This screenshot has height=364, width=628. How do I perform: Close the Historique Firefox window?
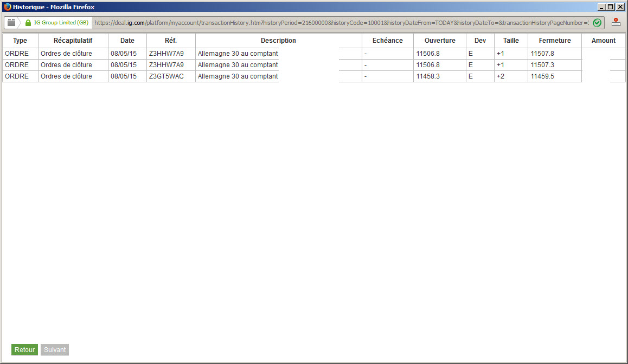(x=620, y=7)
